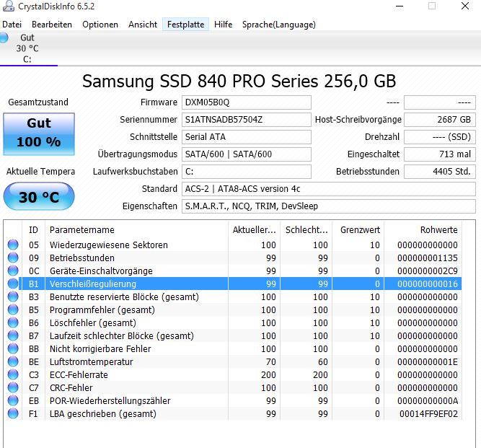
Task: Select the Benutzte reservierte Blöcke (gesamt) name
Action: [124, 297]
